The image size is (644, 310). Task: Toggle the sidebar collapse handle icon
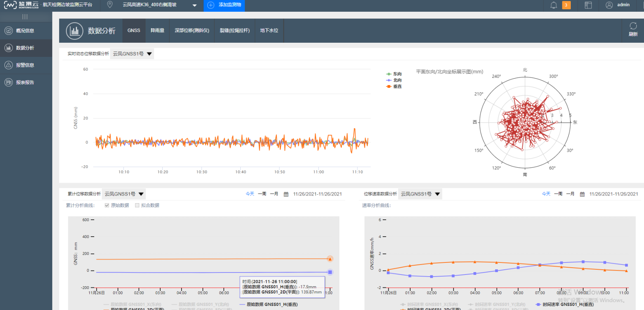tap(25, 17)
